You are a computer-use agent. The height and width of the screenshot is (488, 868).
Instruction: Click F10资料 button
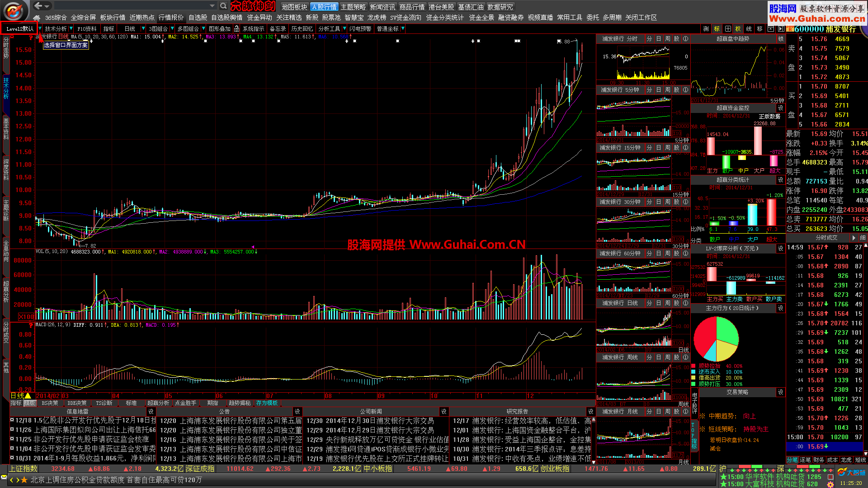click(87, 28)
